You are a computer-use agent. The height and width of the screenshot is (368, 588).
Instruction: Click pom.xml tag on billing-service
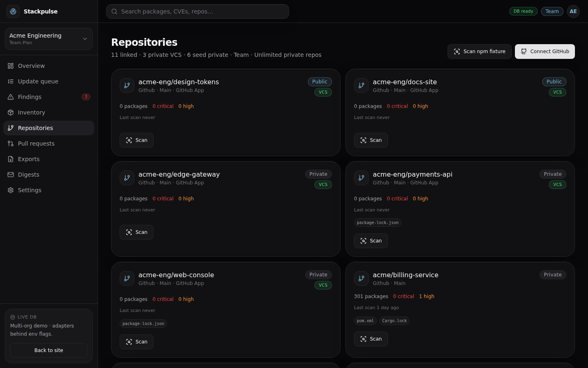click(365, 321)
